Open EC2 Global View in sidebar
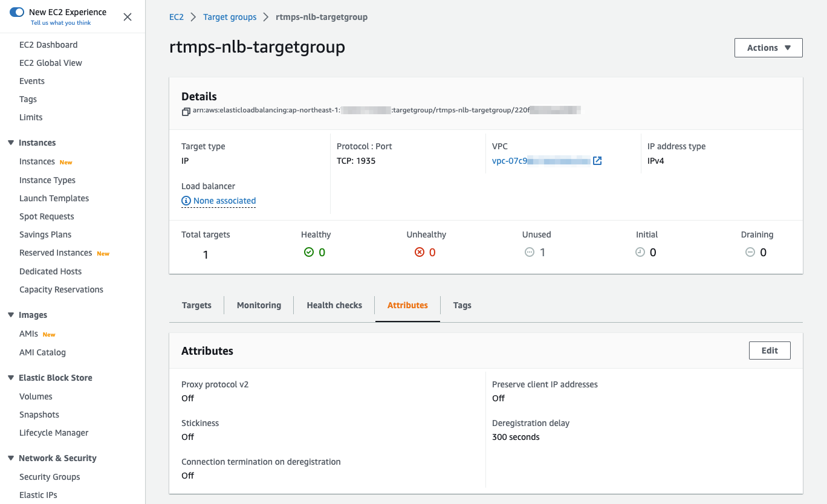 [x=51, y=63]
